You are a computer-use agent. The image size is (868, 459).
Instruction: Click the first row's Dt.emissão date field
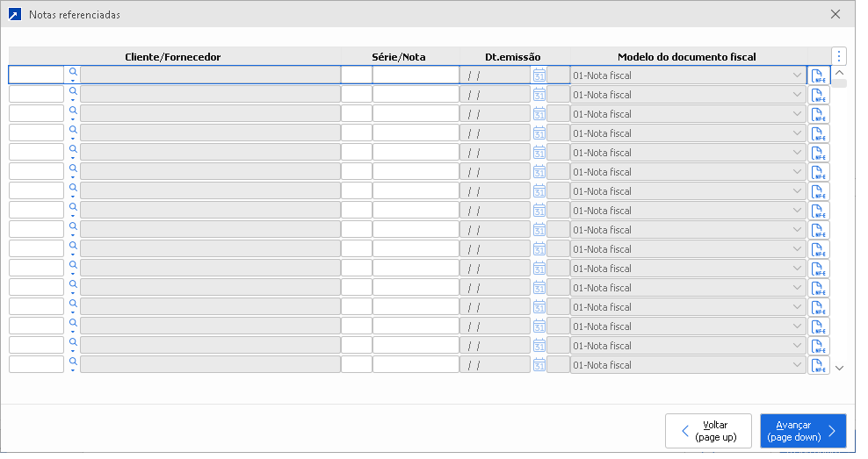495,75
